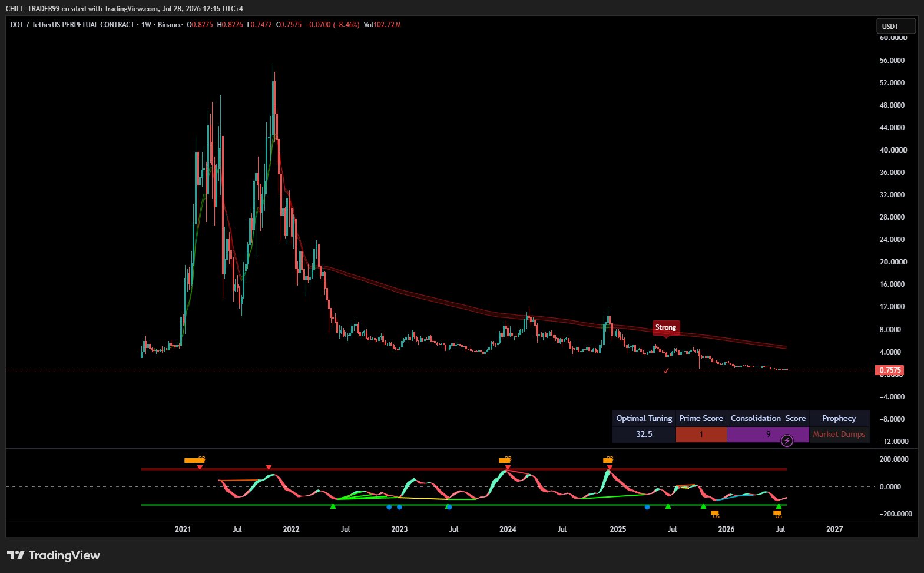Click the Optimal Tuning table header
Image resolution: width=924 pixels, height=573 pixels.
click(x=644, y=418)
